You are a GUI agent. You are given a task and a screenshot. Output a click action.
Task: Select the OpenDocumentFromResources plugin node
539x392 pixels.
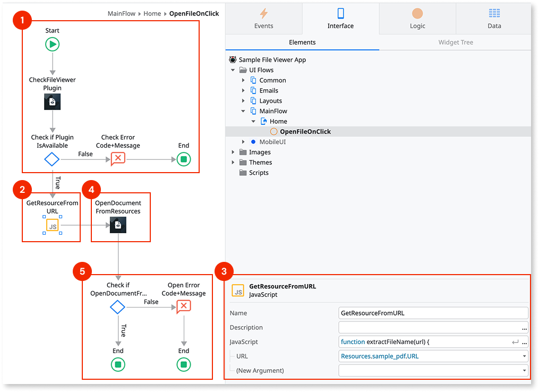tap(117, 225)
